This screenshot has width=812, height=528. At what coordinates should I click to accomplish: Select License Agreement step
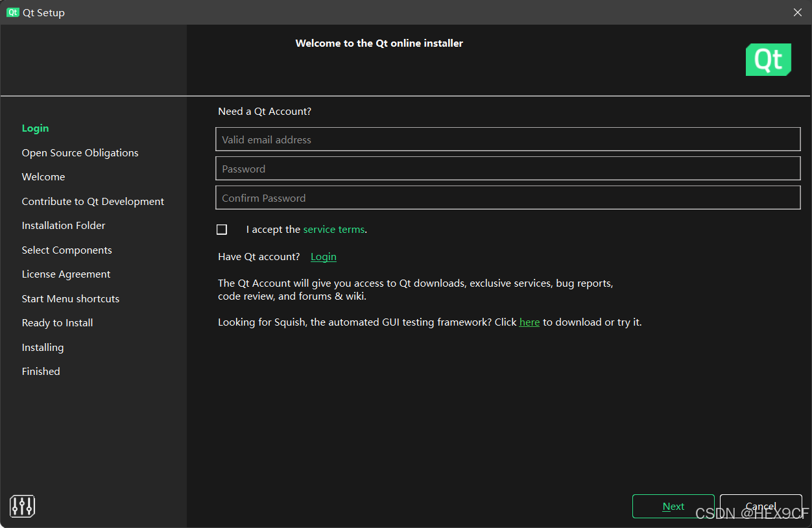[66, 274]
